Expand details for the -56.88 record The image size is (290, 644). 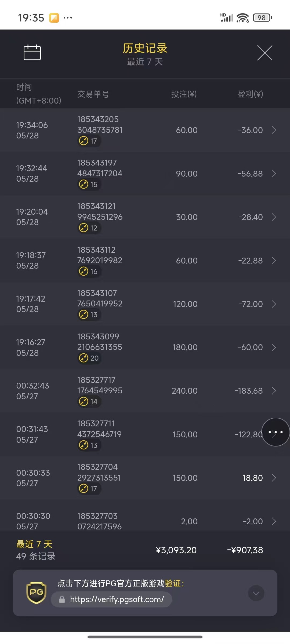point(274,174)
